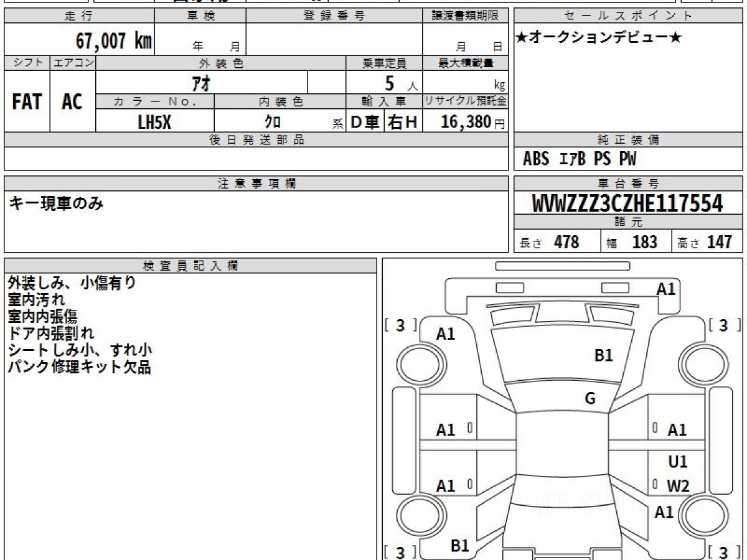
Task: Click the U1 dent mark on diagram
Action: (678, 462)
